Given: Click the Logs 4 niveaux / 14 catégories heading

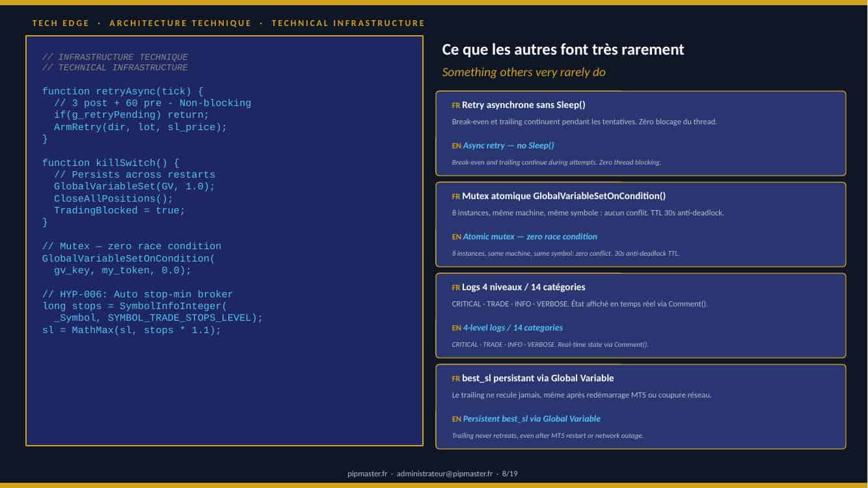Looking at the screenshot, I should point(523,287).
